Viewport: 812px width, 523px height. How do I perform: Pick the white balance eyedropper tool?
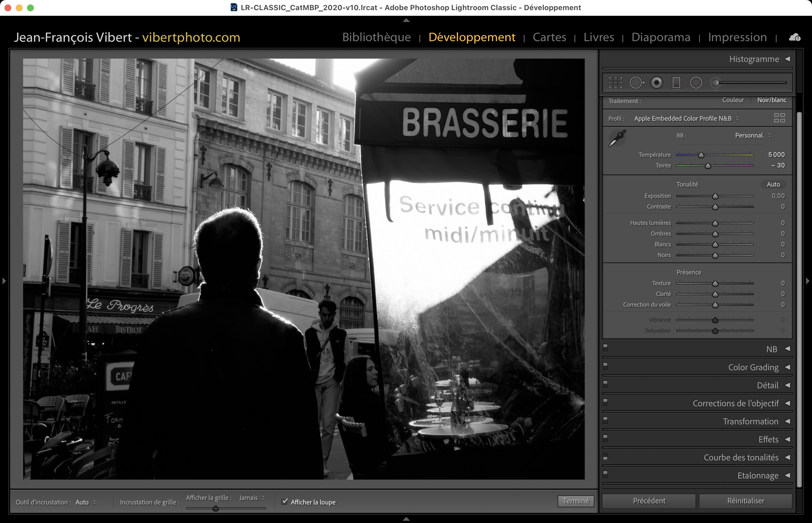[x=617, y=138]
